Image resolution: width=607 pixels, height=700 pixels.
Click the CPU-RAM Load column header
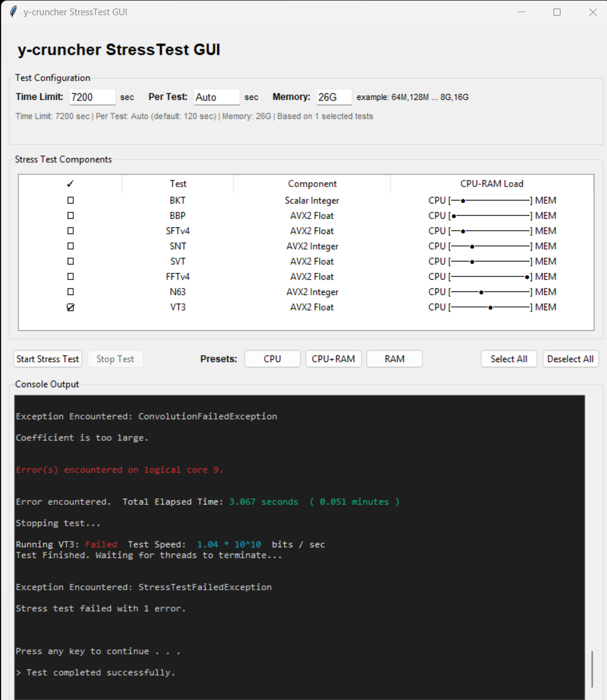pyautogui.click(x=492, y=184)
